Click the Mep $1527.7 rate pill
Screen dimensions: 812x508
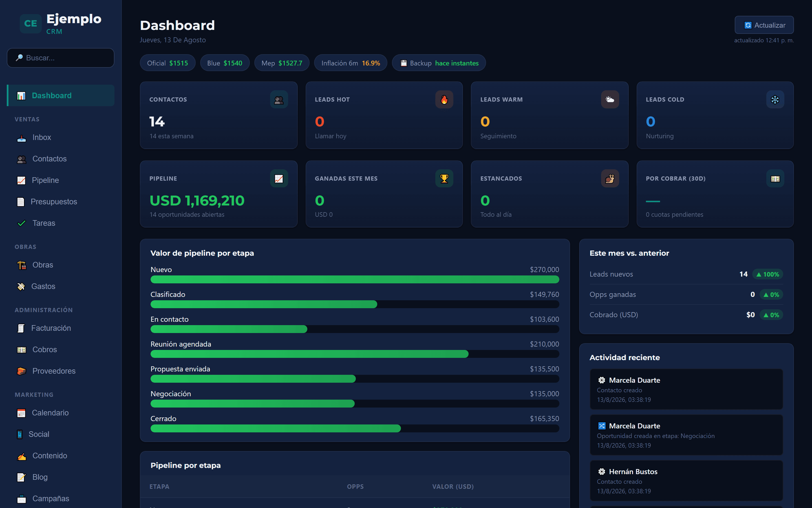tap(281, 63)
